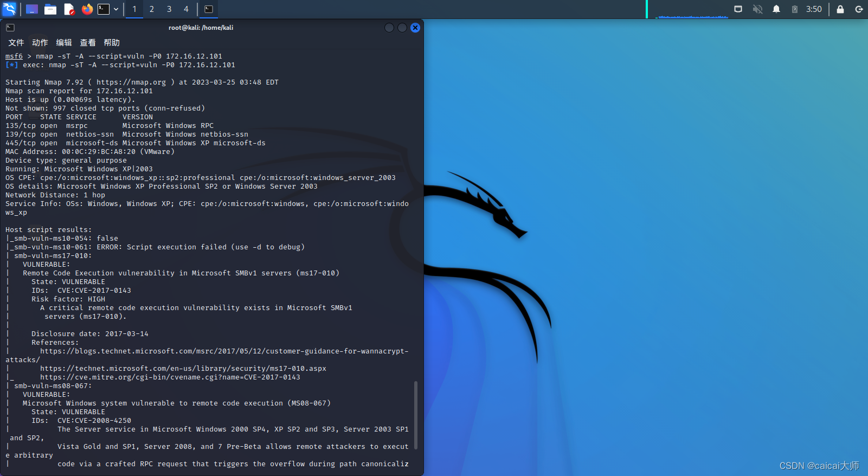This screenshot has width=868, height=476.
Task: Expand the terminal launcher dropdown arrow
Action: click(x=116, y=9)
